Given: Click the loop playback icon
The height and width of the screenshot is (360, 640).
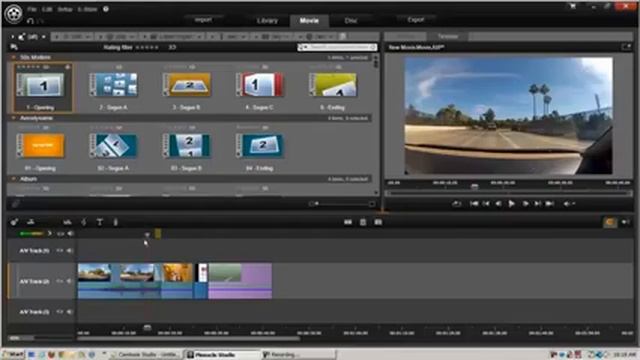Looking at the screenshot, I should [x=456, y=203].
